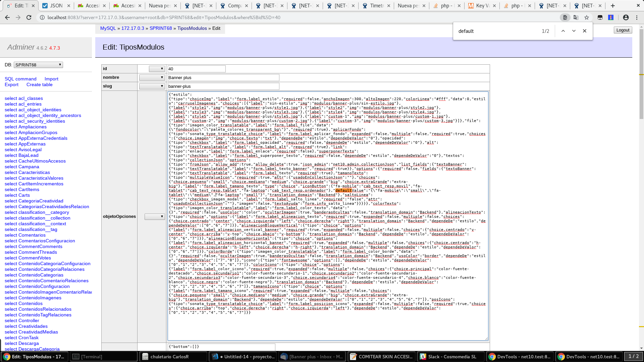Image resolution: width=644 pixels, height=362 pixels.
Task: Open new browser tab plus icon
Action: pyautogui.click(x=613, y=6)
